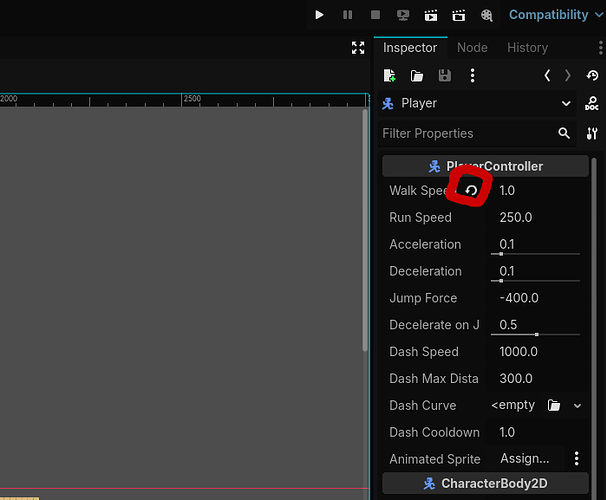Edit the Dash Cooldown value 1.0
Screen dimensions: 606x500
[535, 432]
